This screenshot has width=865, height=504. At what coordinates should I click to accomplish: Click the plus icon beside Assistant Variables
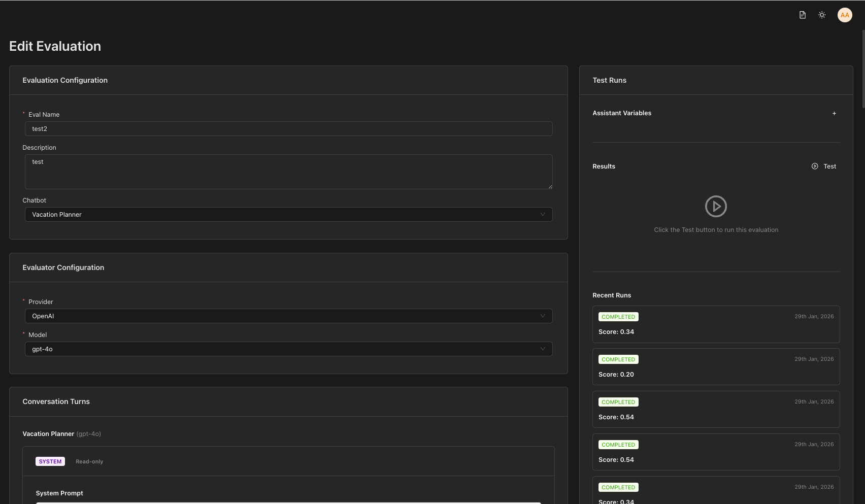pos(834,113)
